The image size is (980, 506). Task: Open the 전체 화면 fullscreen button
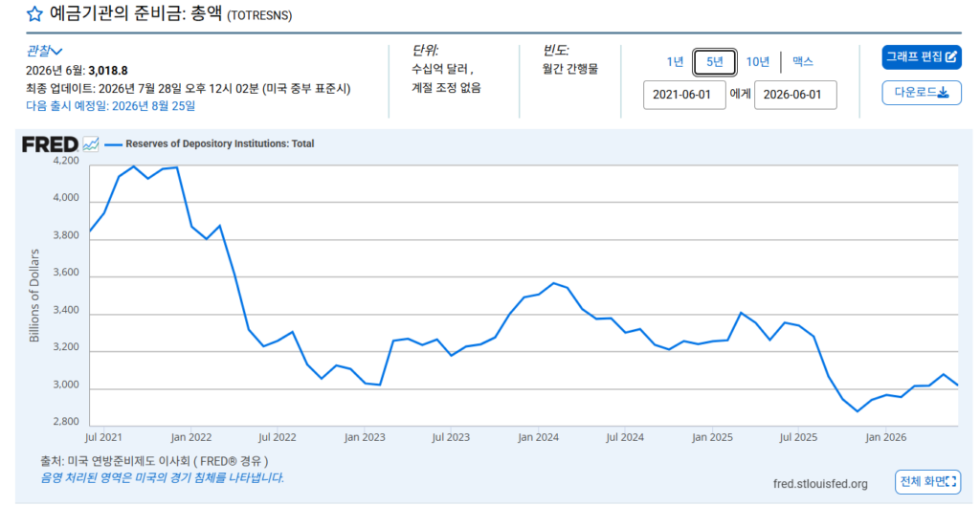[x=927, y=481]
